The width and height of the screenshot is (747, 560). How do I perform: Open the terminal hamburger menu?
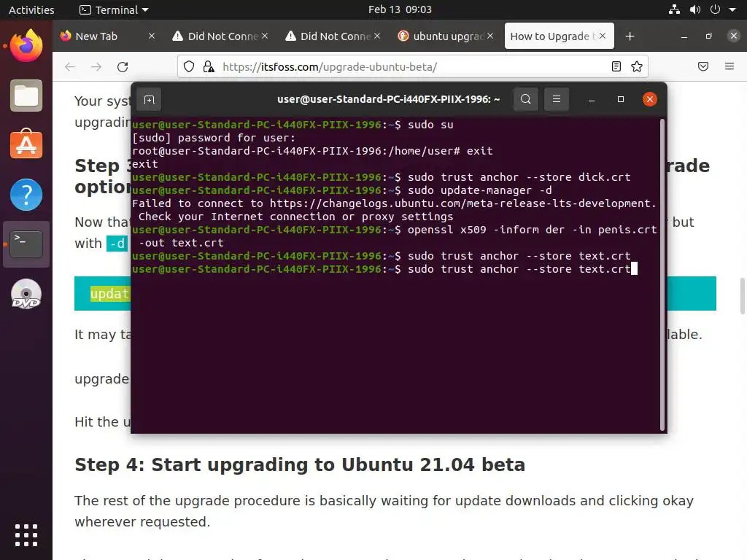[557, 99]
